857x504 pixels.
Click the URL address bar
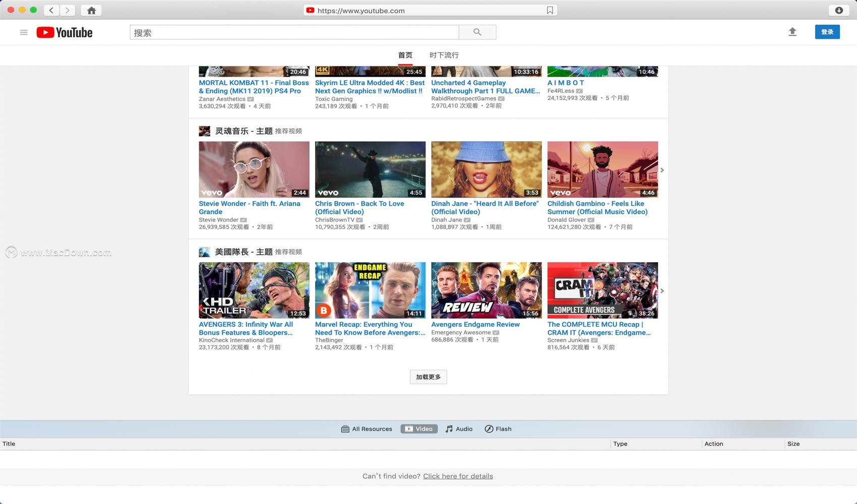point(430,10)
